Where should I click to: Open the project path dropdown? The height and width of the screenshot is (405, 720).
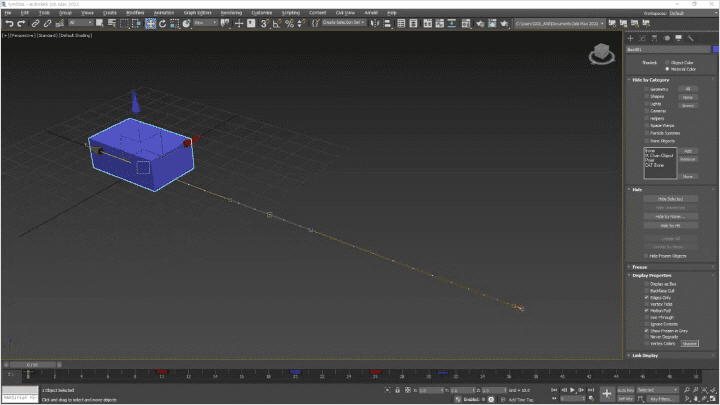(x=559, y=23)
